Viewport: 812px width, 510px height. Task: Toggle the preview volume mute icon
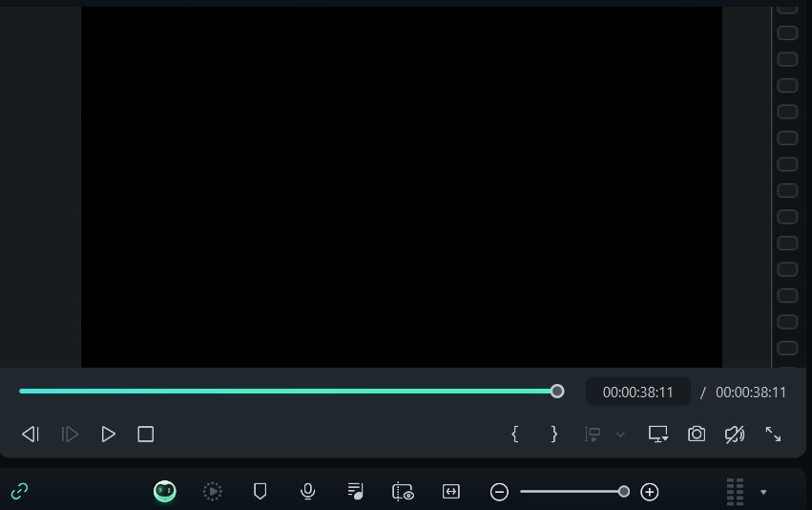point(735,435)
